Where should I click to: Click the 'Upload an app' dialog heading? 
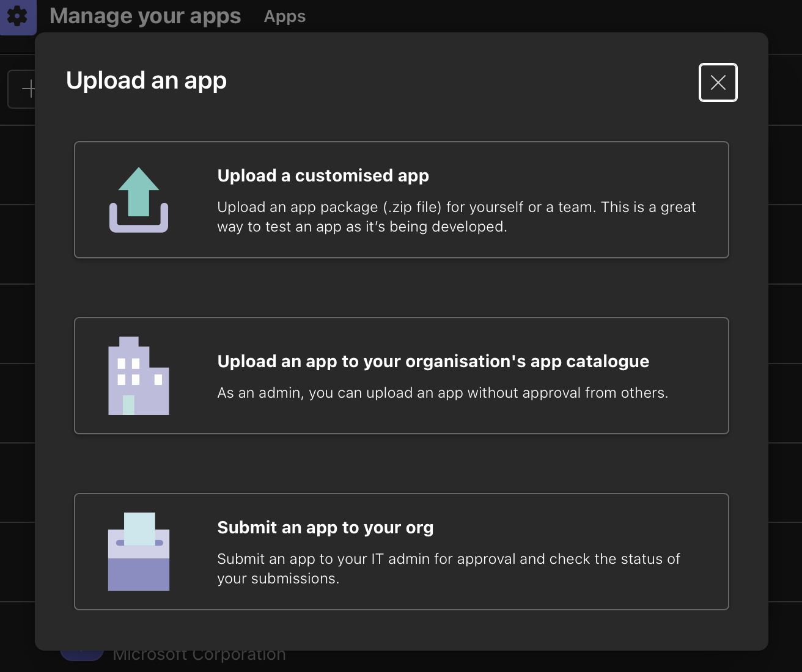tap(146, 81)
